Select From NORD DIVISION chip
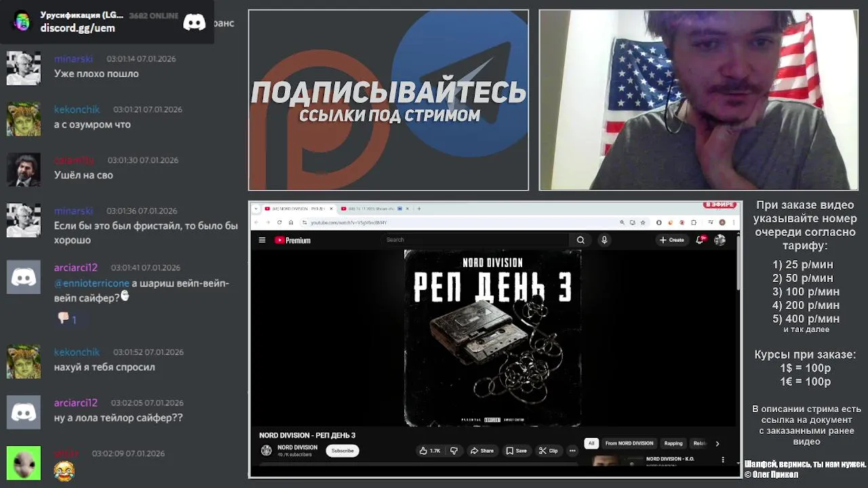 pos(629,443)
